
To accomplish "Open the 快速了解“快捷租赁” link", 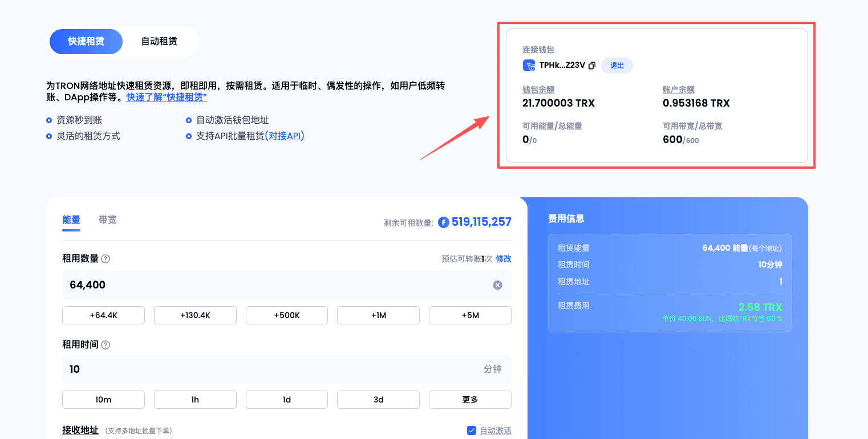I will click(167, 97).
